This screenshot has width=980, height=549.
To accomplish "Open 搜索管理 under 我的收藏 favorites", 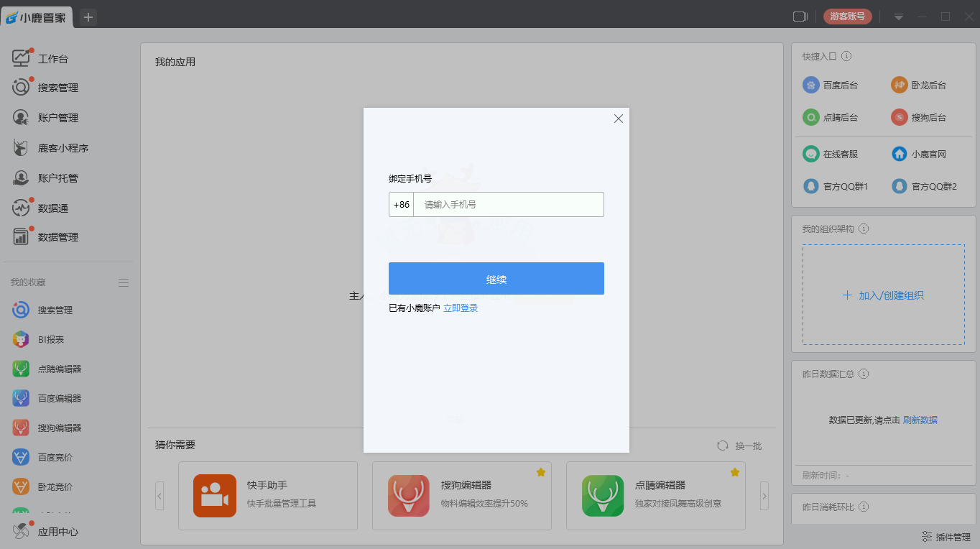I will pos(43,310).
